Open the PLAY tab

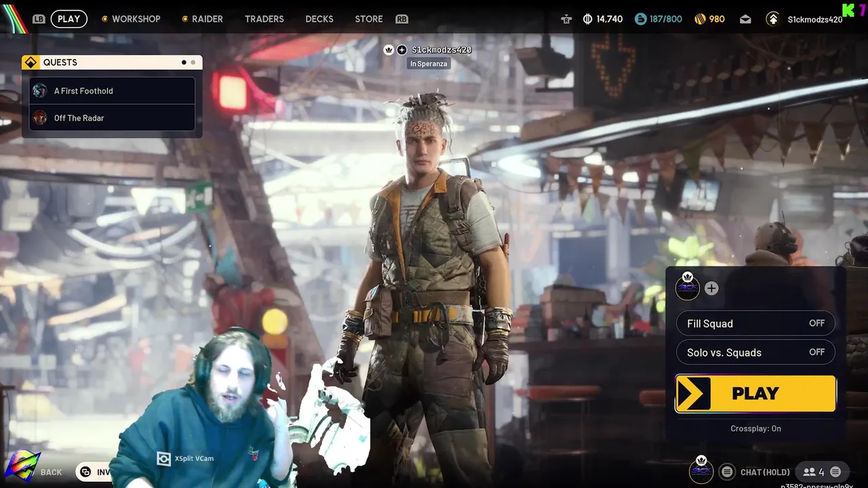click(x=68, y=19)
